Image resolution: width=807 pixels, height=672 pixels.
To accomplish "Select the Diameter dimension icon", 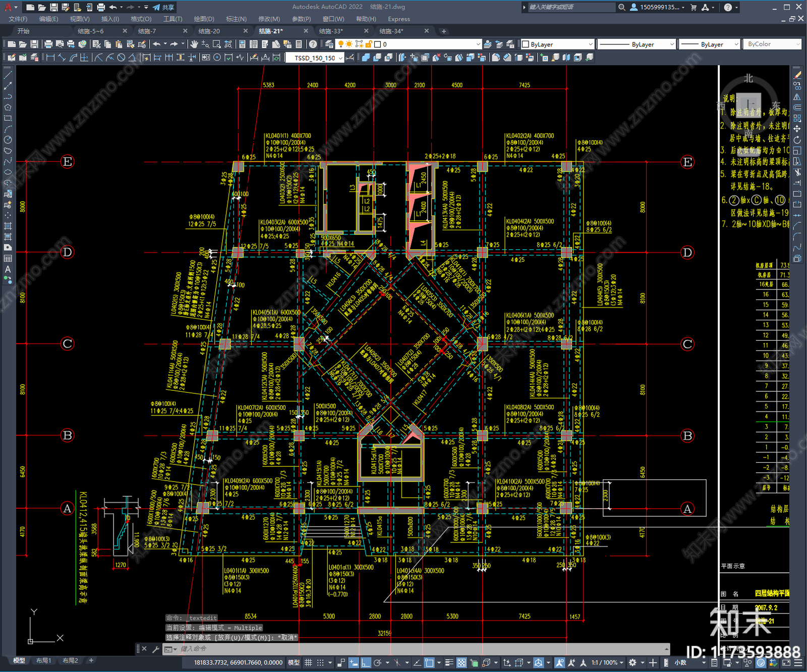I will tap(121, 57).
